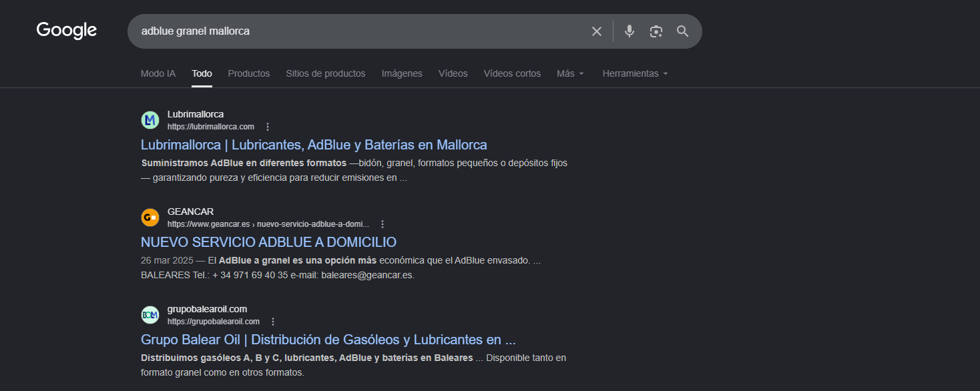The image size is (980, 391).
Task: Open the Productos tab
Action: (249, 73)
